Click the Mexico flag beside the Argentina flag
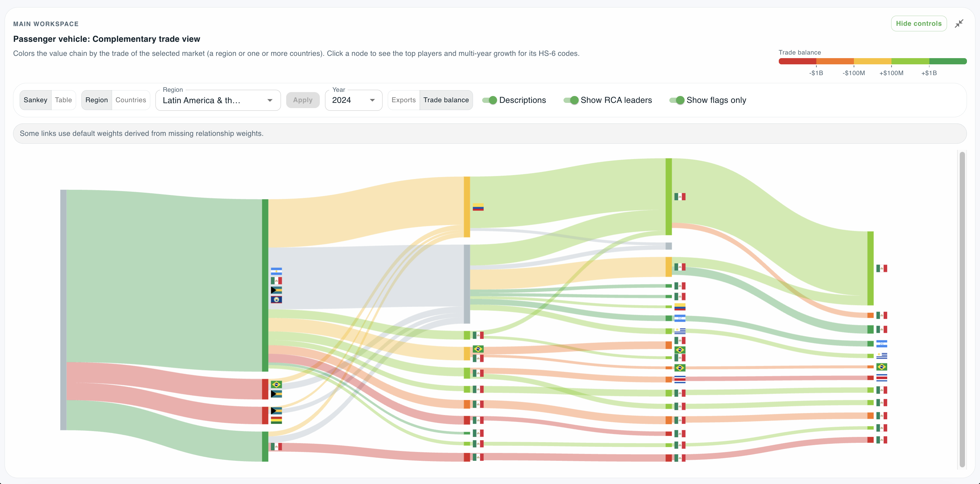Viewport: 980px width, 484px height. 276,281
